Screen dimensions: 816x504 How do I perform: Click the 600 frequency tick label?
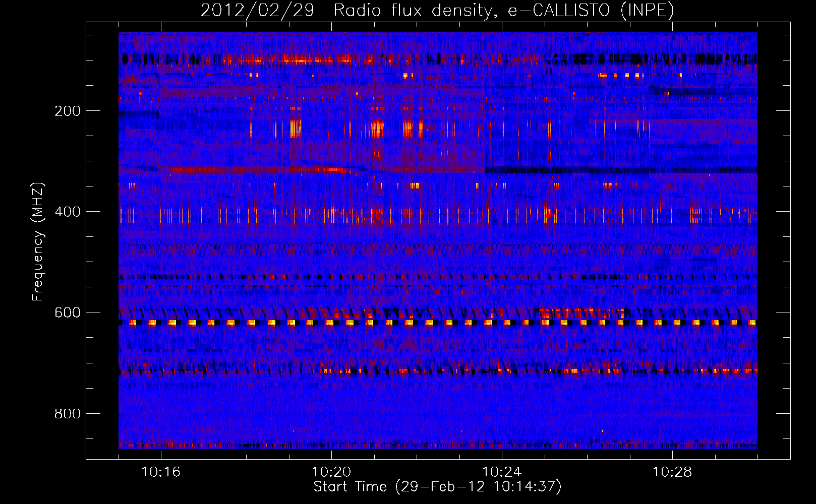pyautogui.click(x=68, y=312)
